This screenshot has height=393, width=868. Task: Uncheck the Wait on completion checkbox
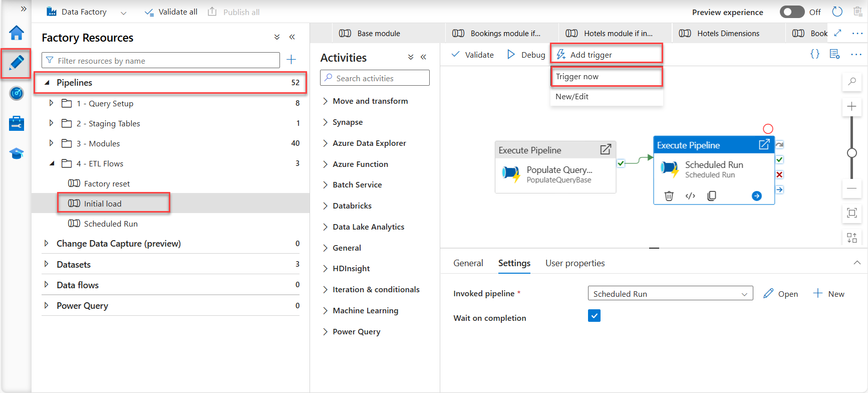[594, 316]
